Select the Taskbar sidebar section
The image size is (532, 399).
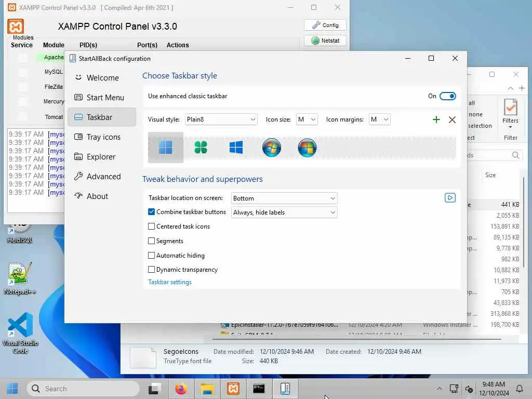tap(102, 117)
